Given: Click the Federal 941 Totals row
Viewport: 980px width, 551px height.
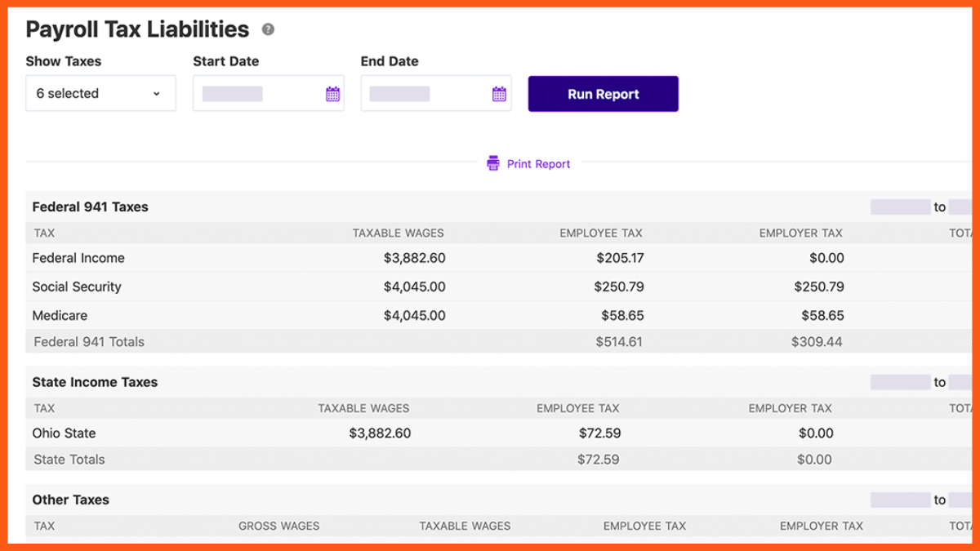Looking at the screenshot, I should point(89,342).
